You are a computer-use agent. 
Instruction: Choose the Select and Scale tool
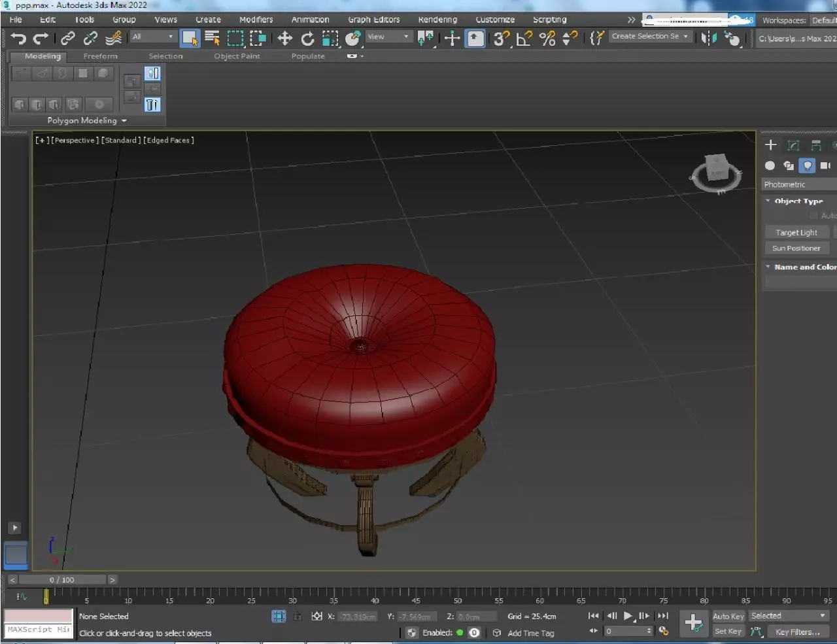330,39
